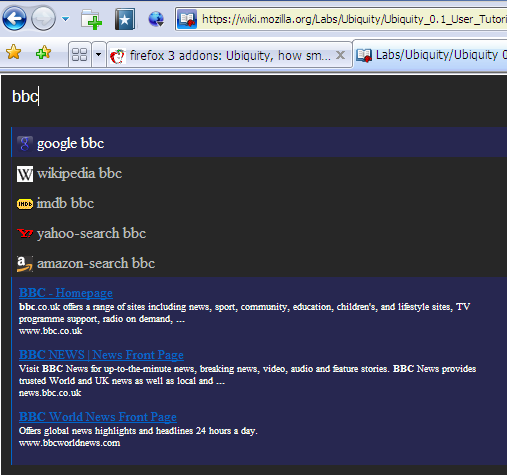Click the 'Offers global news highlights' description text
This screenshot has height=475, width=507.
[x=138, y=431]
